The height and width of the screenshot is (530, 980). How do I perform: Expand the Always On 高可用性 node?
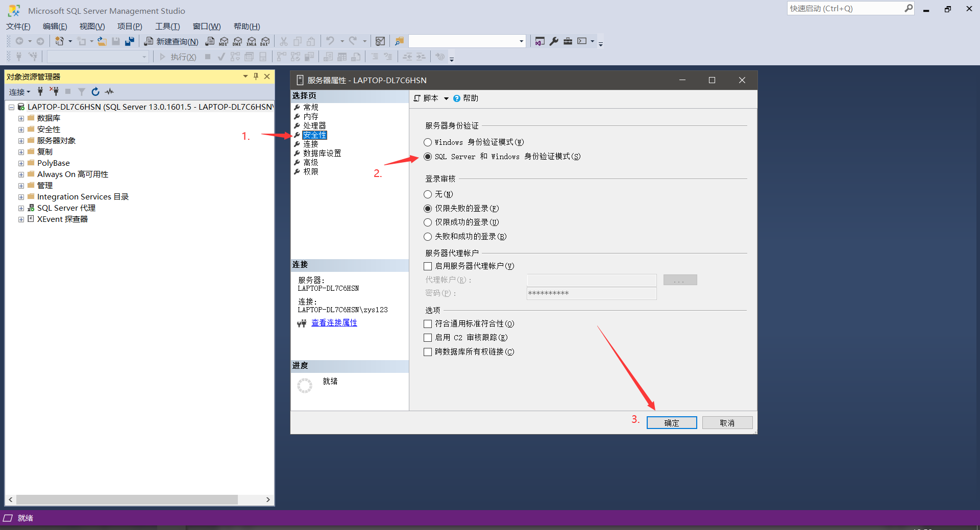point(21,174)
